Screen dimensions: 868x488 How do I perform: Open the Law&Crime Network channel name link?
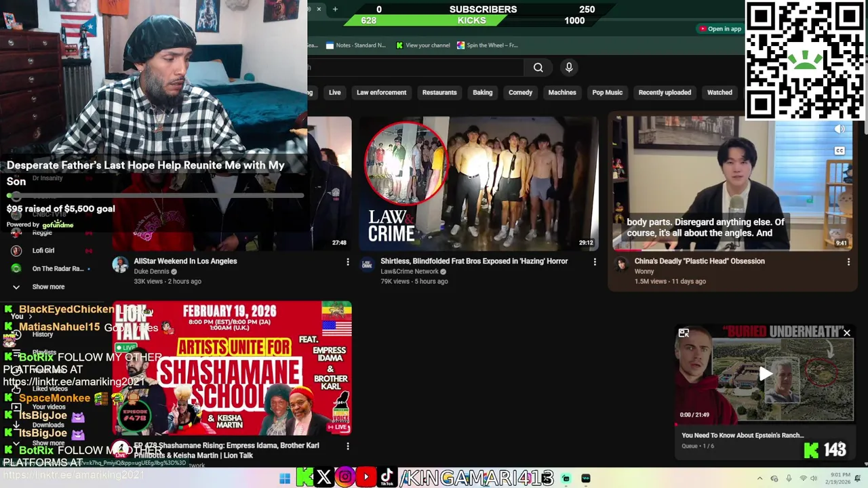pyautogui.click(x=410, y=272)
